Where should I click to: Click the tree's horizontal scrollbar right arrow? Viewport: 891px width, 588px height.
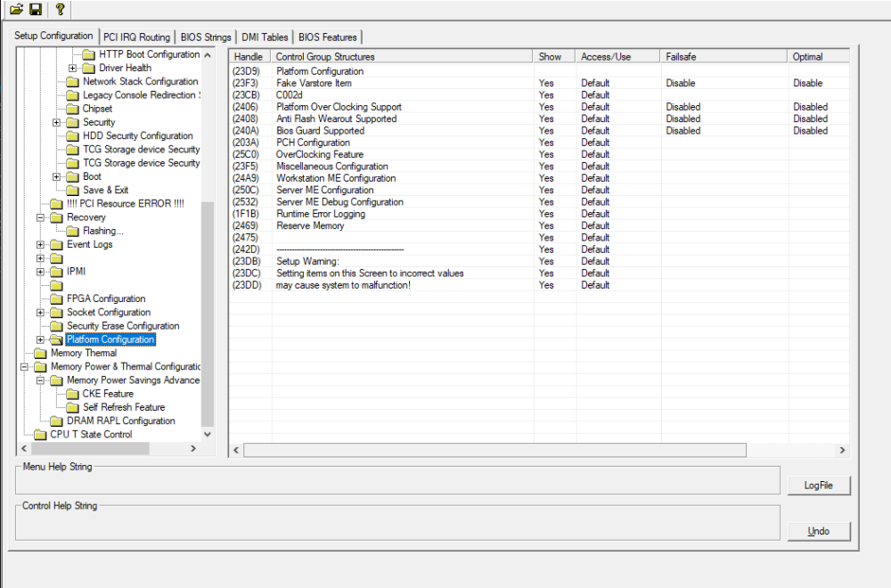(x=193, y=449)
